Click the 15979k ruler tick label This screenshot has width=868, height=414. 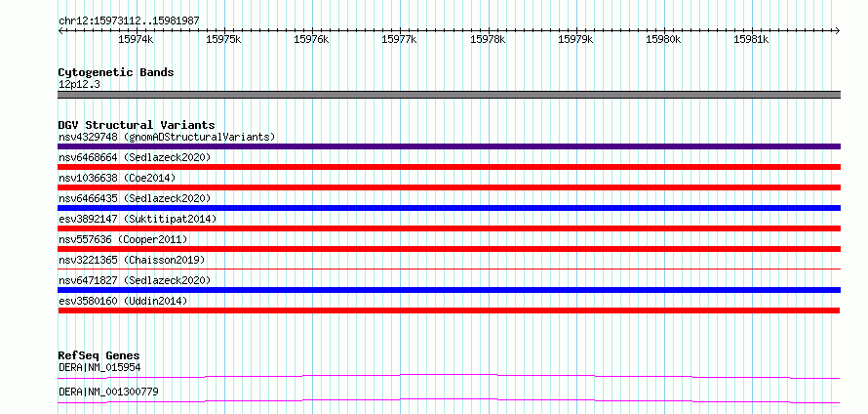[575, 40]
